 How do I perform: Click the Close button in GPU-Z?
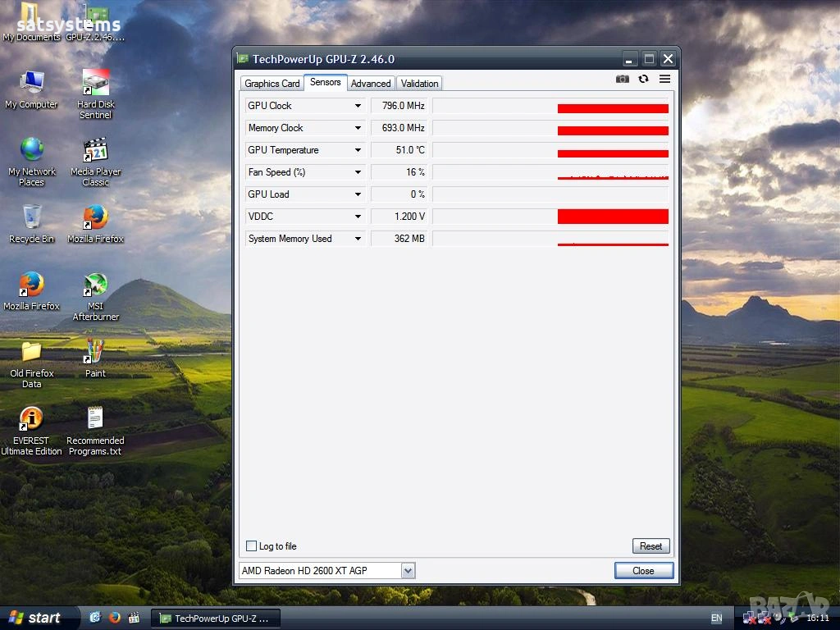(x=643, y=571)
